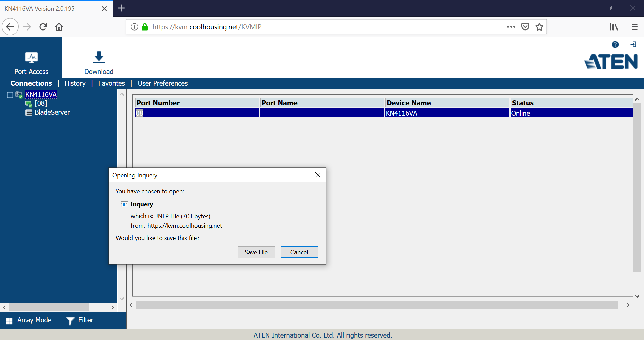Open the help question mark icon
The height and width of the screenshot is (362, 644).
[615, 44]
